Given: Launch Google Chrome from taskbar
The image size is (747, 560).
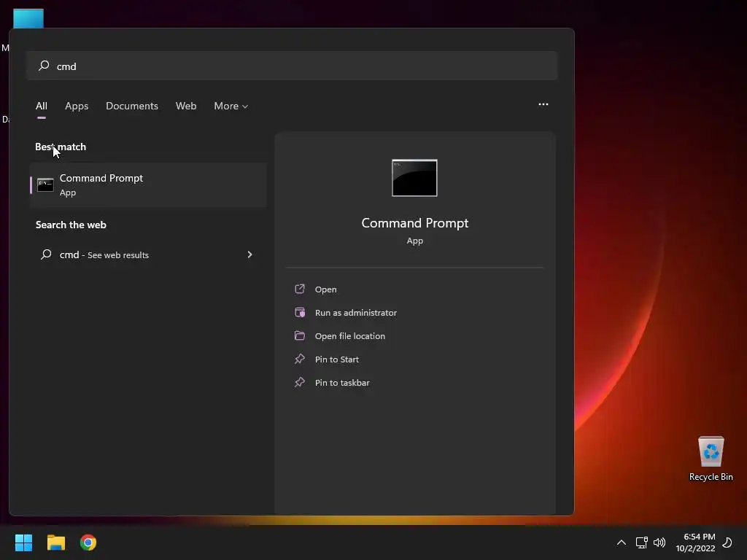Looking at the screenshot, I should (x=88, y=542).
